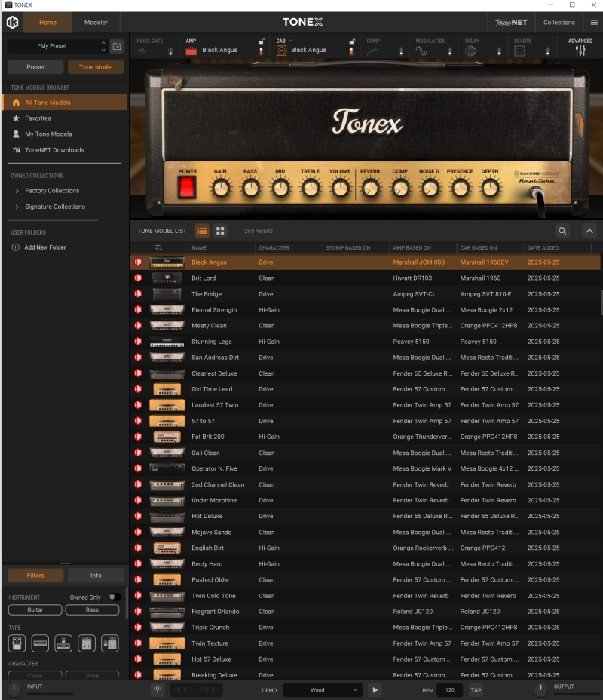
Task: Expand the Factory Collections tree
Action: point(17,191)
